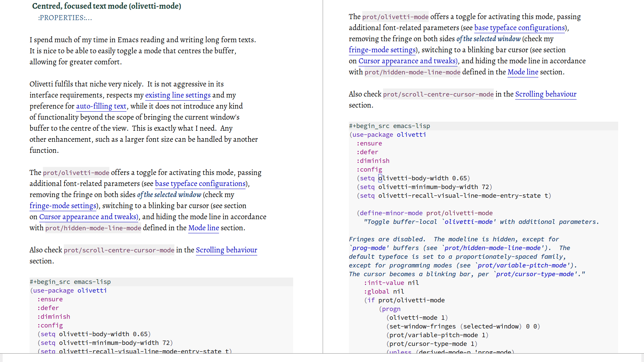Image resolution: width=644 pixels, height=362 pixels.
Task: Click italic 'of the selected window' in right window
Action: 488,39
